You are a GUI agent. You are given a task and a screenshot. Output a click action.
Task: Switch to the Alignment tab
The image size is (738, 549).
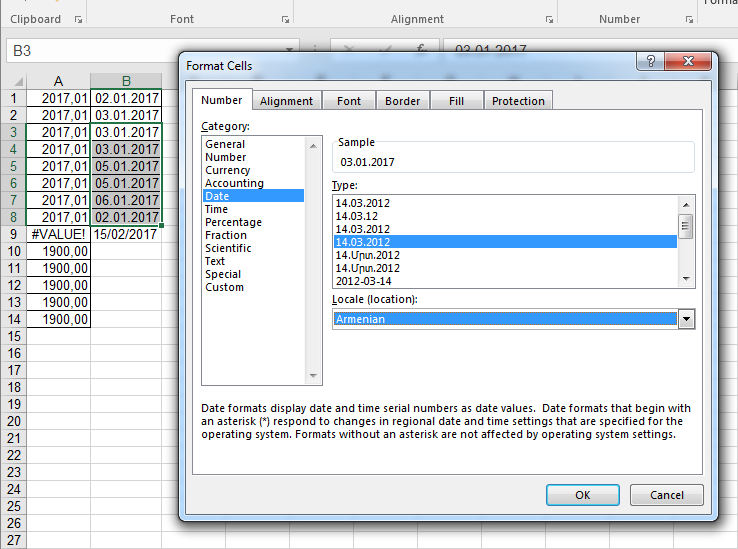tap(286, 101)
